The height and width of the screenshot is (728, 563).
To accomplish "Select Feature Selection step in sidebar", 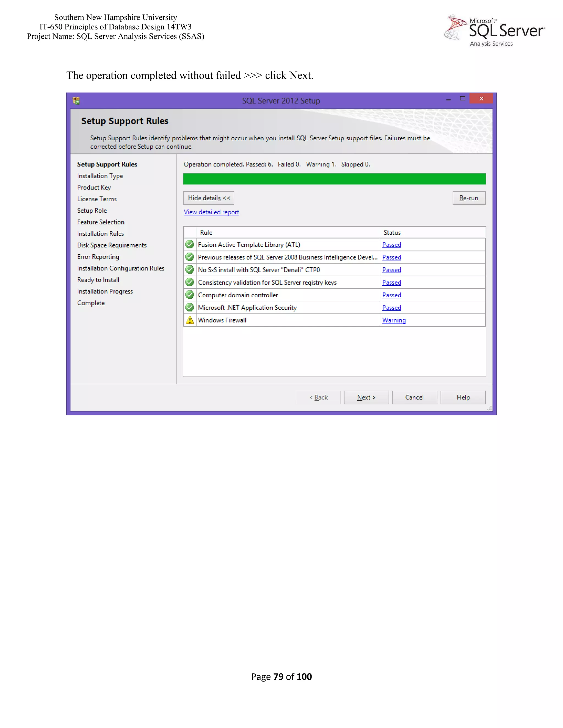I will tap(101, 222).
